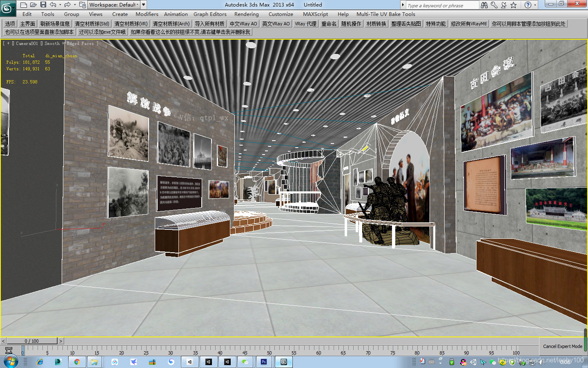Image resolution: width=588 pixels, height=368 pixels.
Task: Click the Redo icon
Action: click(67, 4)
